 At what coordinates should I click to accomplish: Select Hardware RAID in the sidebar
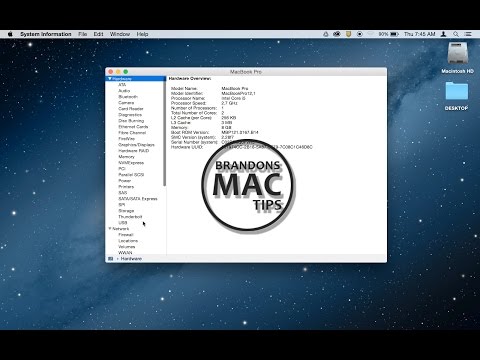[x=133, y=151]
